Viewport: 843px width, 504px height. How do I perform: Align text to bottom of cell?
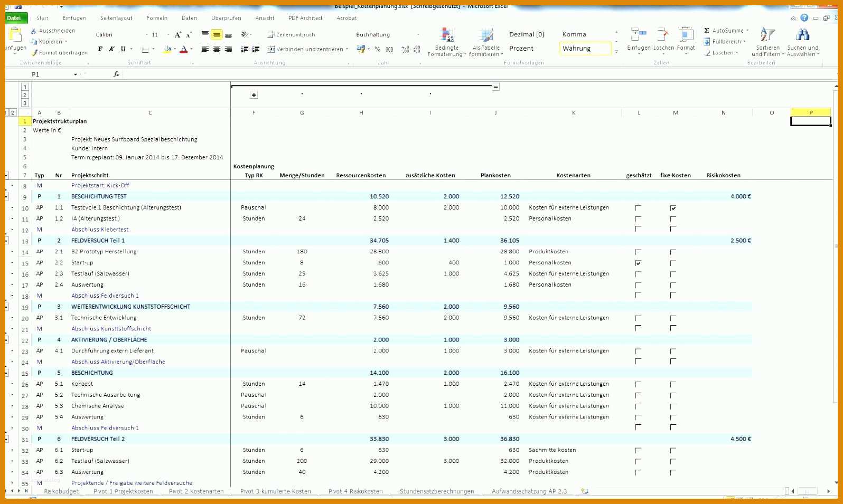point(228,35)
